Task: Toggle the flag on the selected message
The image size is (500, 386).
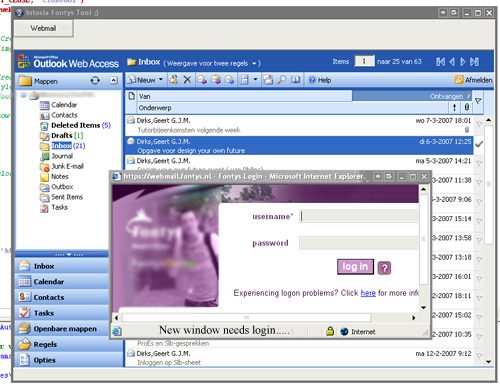Action: click(479, 144)
